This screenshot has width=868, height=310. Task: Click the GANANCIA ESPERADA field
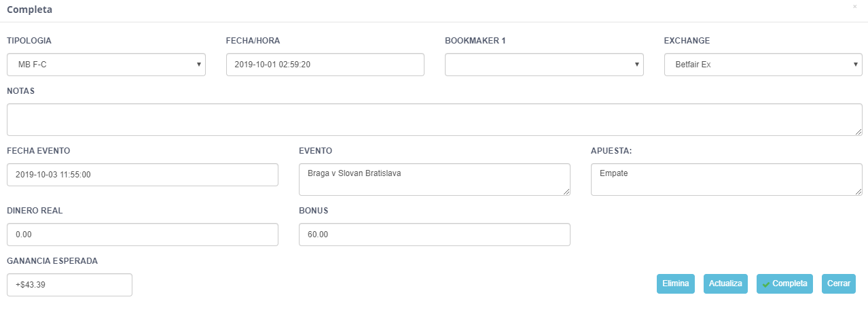click(69, 285)
